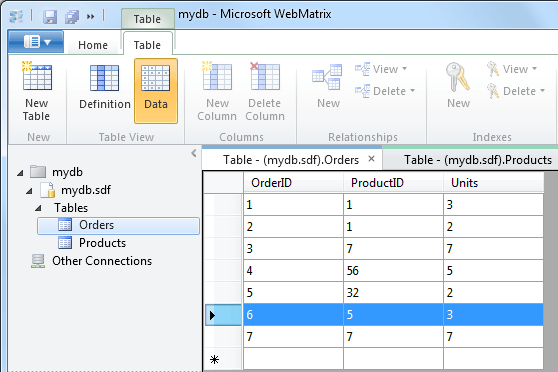This screenshot has height=372, width=558.
Task: Select the Table ribbon tab
Action: [x=147, y=45]
